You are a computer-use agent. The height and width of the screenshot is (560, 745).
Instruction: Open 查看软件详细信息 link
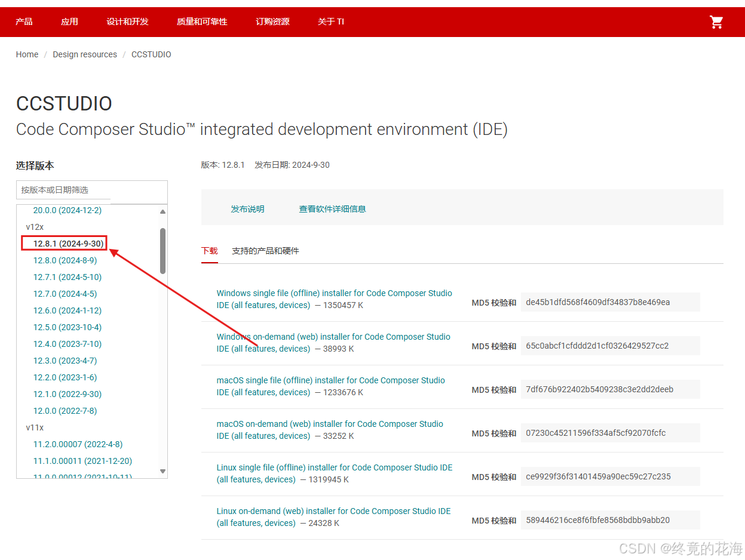[332, 209]
